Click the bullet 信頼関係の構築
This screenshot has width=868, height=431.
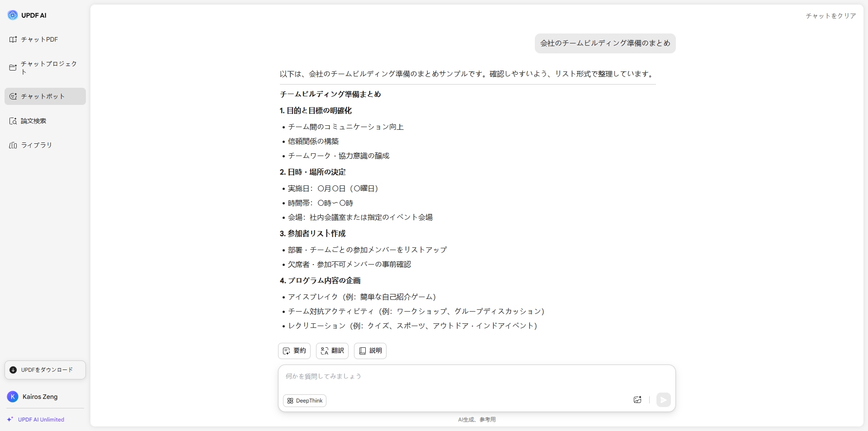tap(313, 142)
